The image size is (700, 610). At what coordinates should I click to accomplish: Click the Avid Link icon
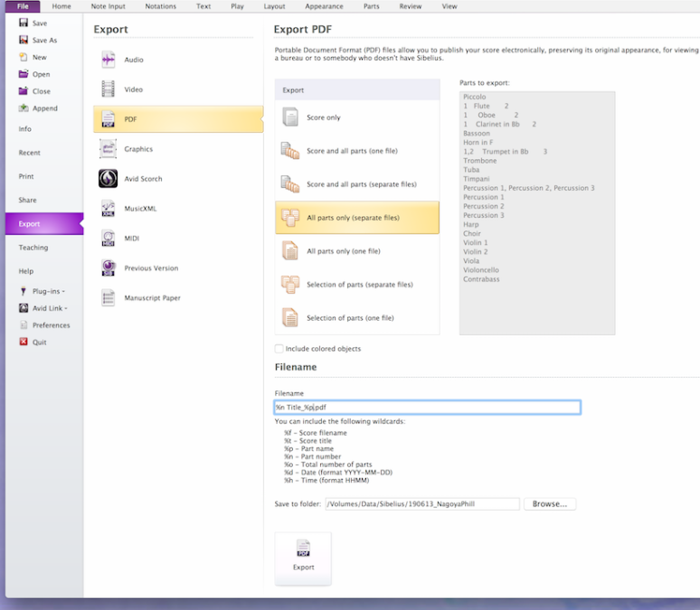pos(24,308)
